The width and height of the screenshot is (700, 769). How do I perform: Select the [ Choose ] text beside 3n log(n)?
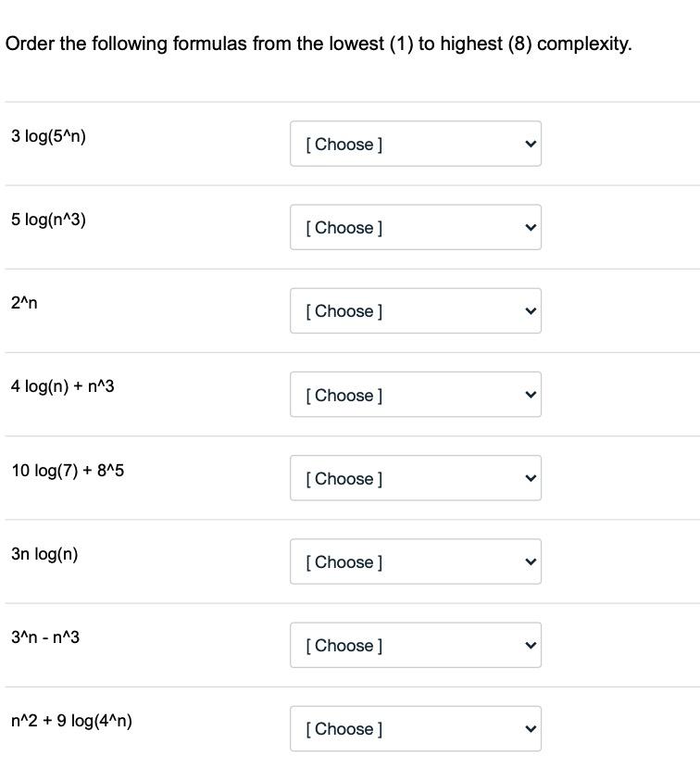tap(343, 561)
